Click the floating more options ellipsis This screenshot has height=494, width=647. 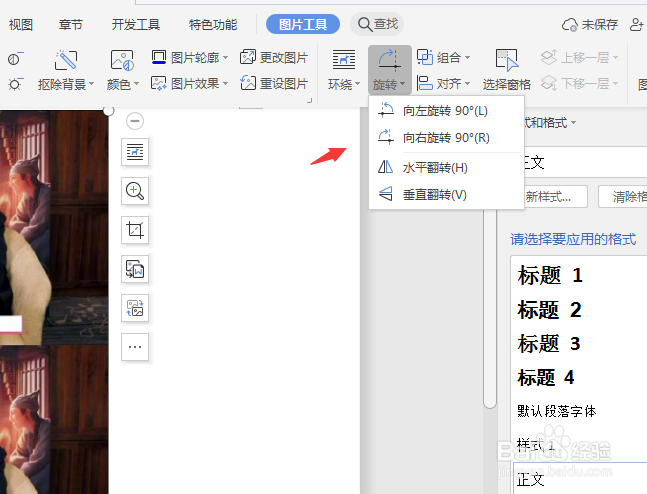(135, 347)
